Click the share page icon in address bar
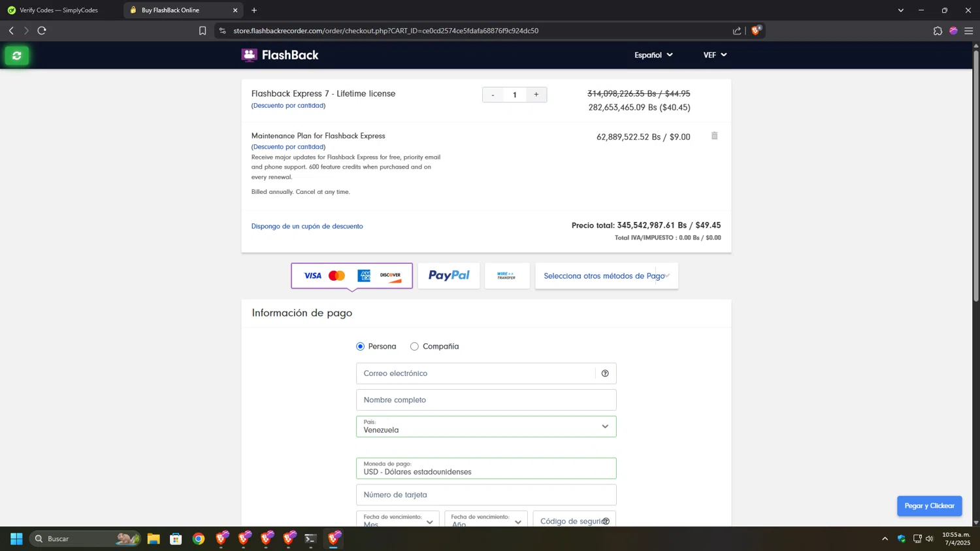Image resolution: width=980 pixels, height=551 pixels. click(737, 31)
